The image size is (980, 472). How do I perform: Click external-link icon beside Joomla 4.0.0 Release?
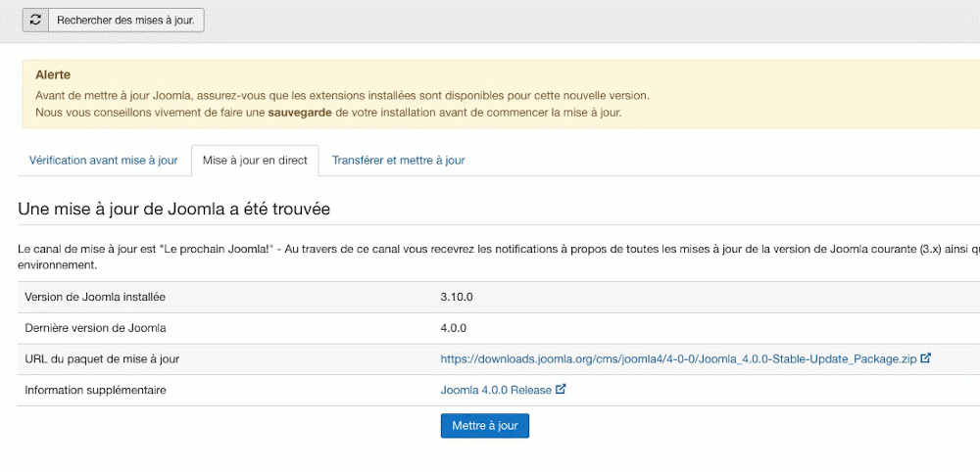click(561, 390)
